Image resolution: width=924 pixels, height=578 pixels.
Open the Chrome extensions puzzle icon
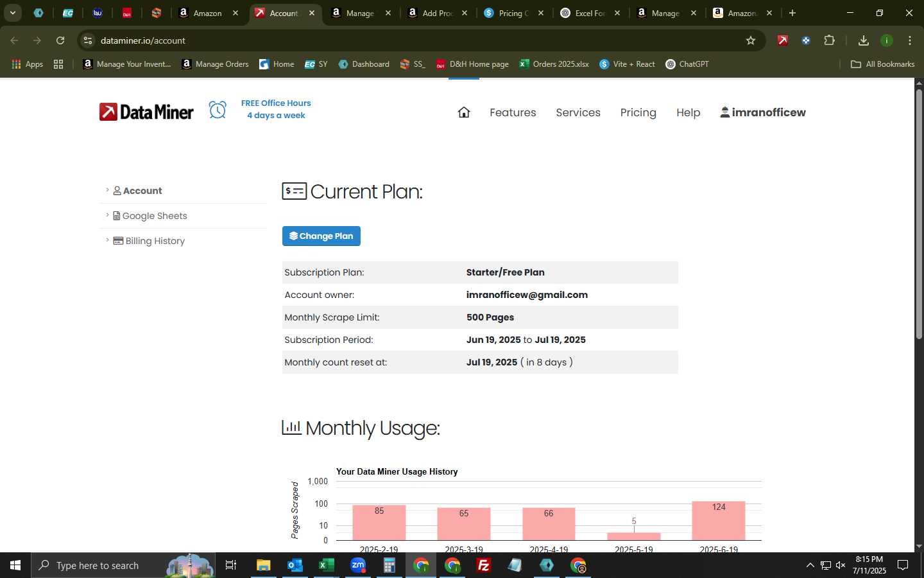pos(829,40)
